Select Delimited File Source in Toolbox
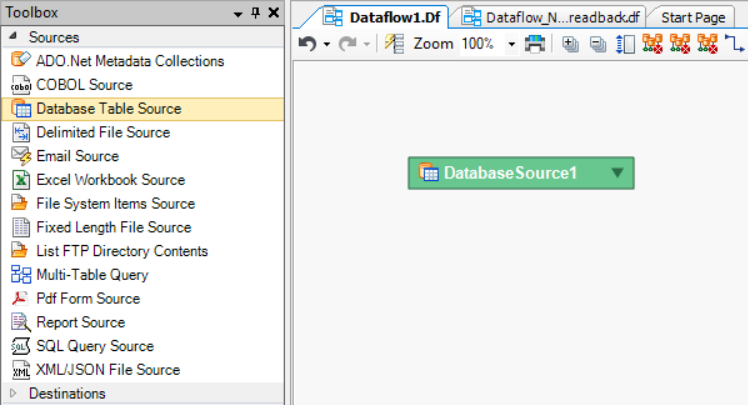 103,132
